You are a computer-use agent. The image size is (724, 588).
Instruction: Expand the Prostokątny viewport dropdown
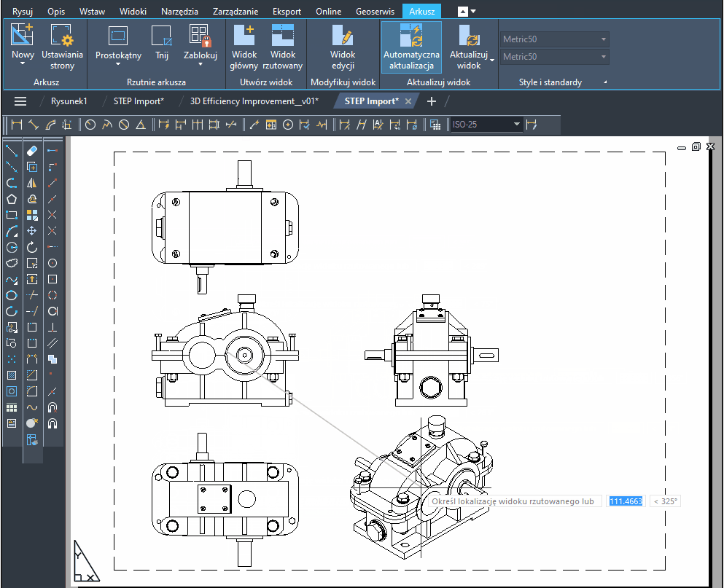pos(118,64)
